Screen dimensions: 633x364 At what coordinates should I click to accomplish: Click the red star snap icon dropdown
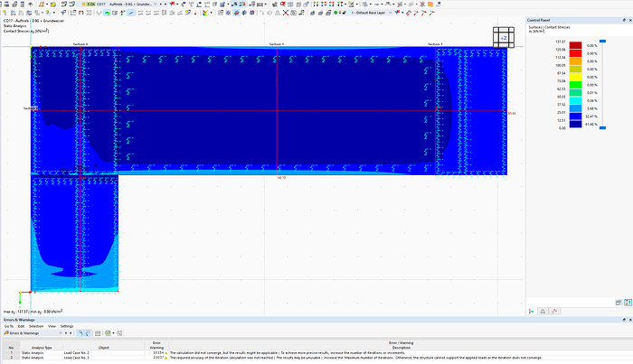tap(402, 13)
